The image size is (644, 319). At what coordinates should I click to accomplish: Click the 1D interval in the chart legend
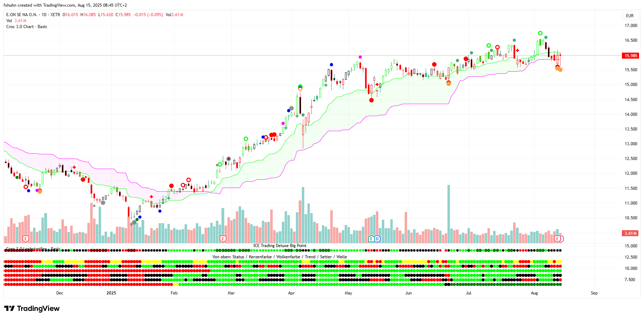[x=44, y=15]
